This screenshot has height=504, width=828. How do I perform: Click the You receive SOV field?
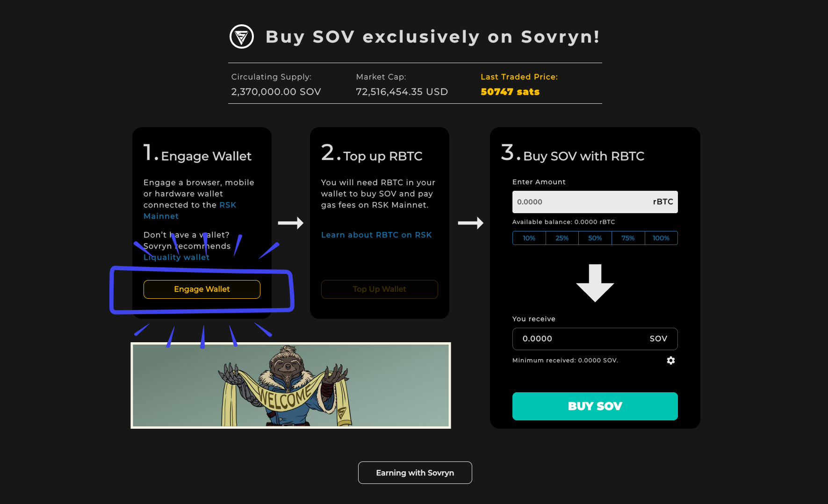595,339
